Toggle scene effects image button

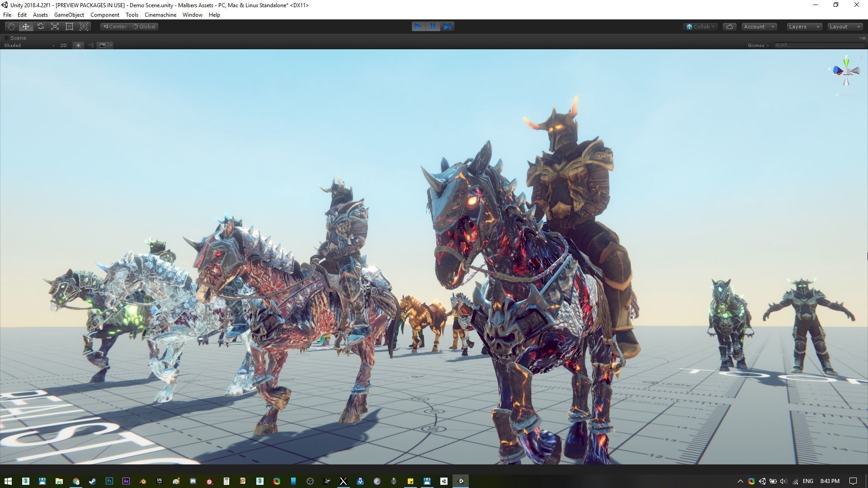(x=103, y=45)
